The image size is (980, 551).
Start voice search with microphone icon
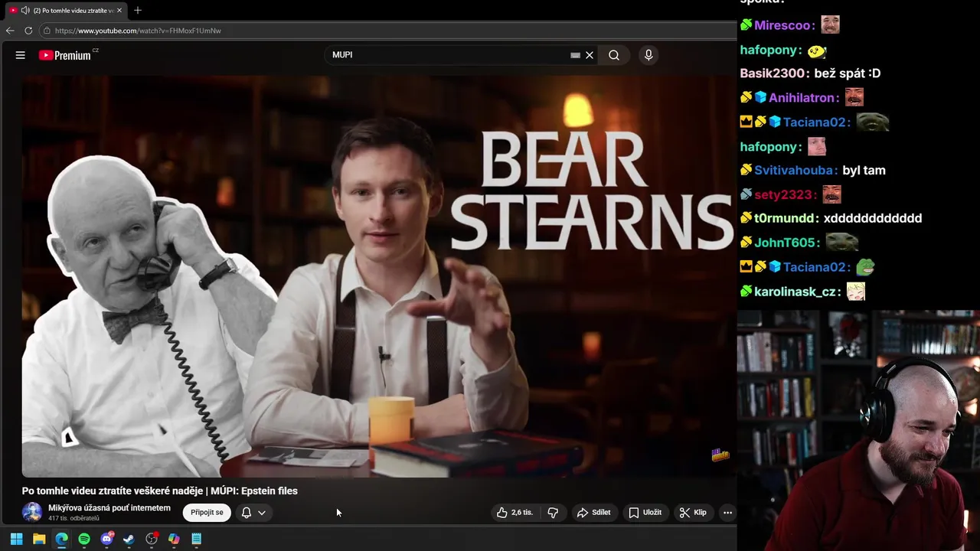pos(648,55)
